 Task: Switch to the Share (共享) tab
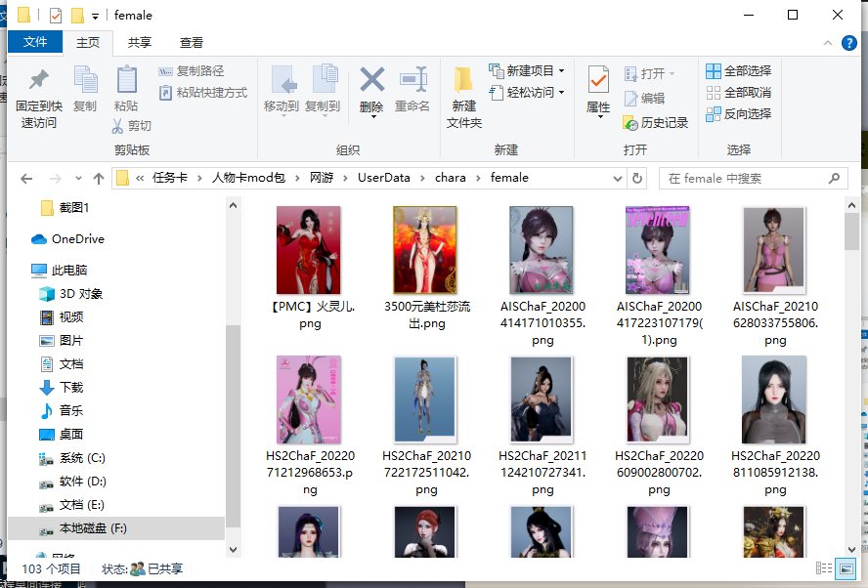pos(140,43)
